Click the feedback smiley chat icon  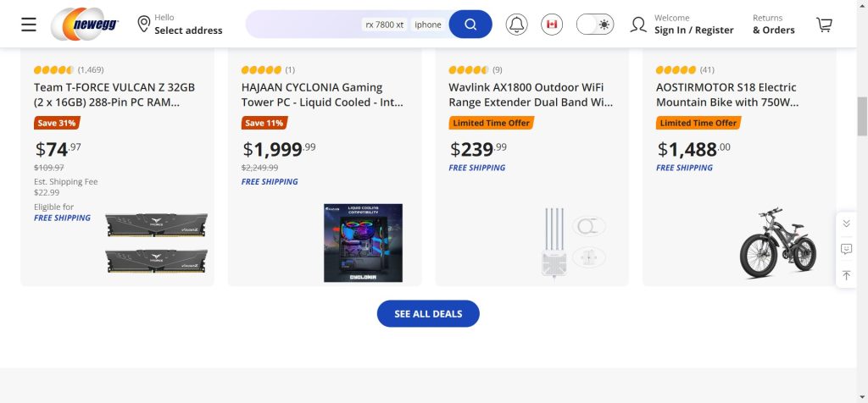(x=846, y=249)
